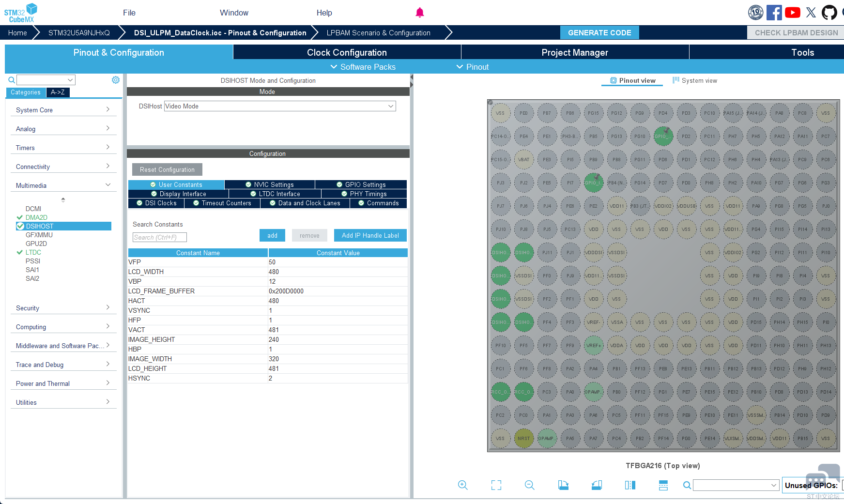This screenshot has width=844, height=504.
Task: Focus the Search Constants input field
Action: click(160, 237)
